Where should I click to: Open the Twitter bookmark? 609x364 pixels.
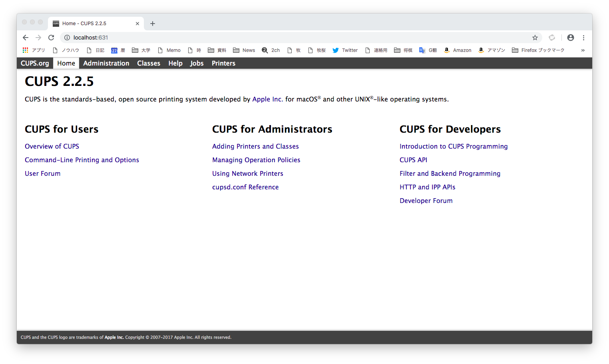click(x=345, y=50)
